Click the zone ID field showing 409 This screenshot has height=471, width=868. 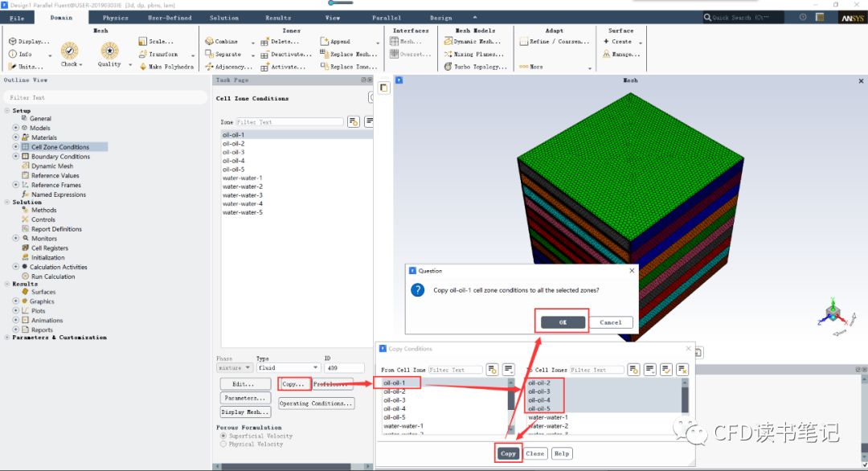(344, 367)
